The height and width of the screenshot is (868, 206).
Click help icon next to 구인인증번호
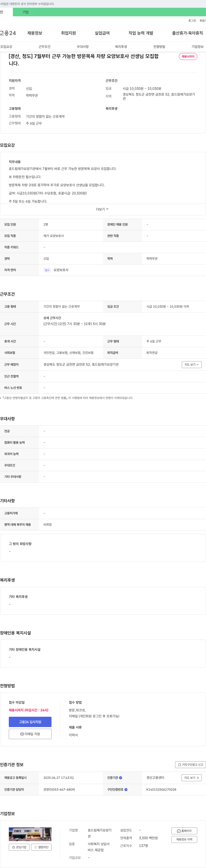[x=126, y=790]
